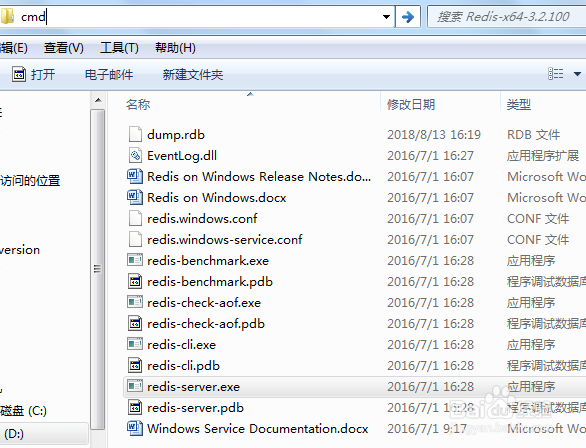Open the 编辑(E) menu

14,48
